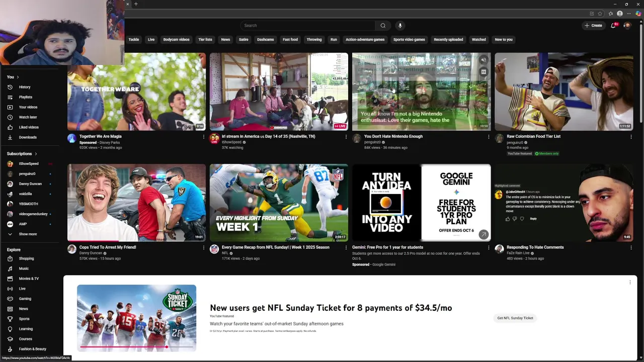Viewport: 644px width, 362px height.
Task: Open options menu for Irl stream in America
Action: 346,137
